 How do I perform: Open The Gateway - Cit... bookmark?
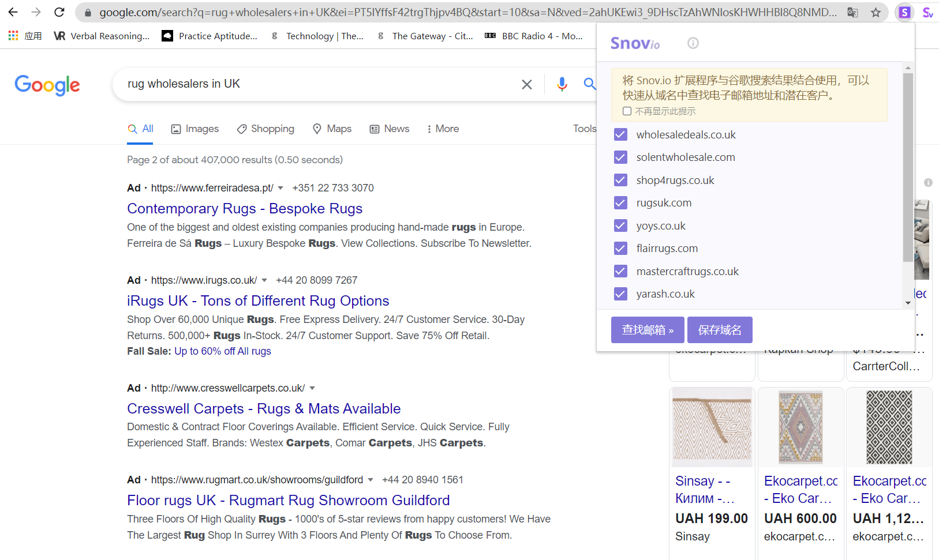tap(424, 36)
